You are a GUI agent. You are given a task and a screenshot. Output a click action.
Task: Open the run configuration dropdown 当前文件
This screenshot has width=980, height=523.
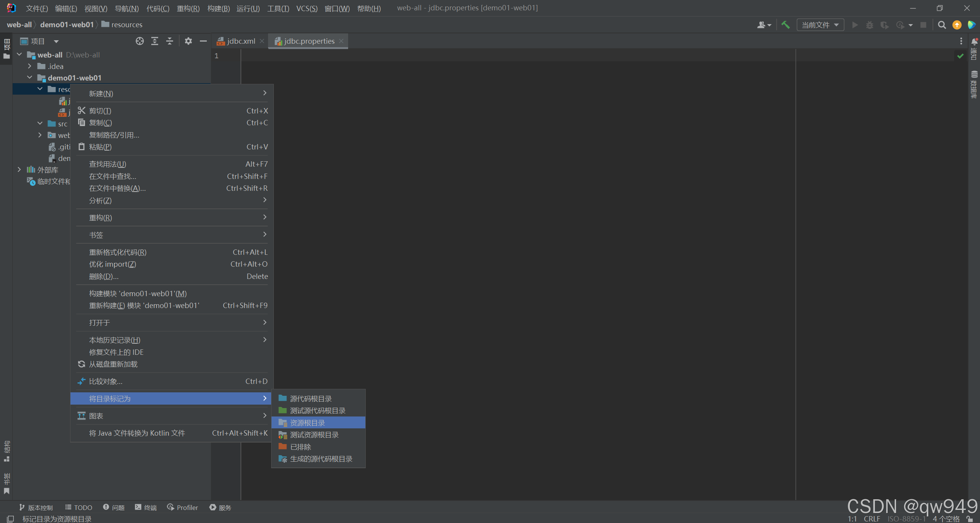tap(820, 25)
